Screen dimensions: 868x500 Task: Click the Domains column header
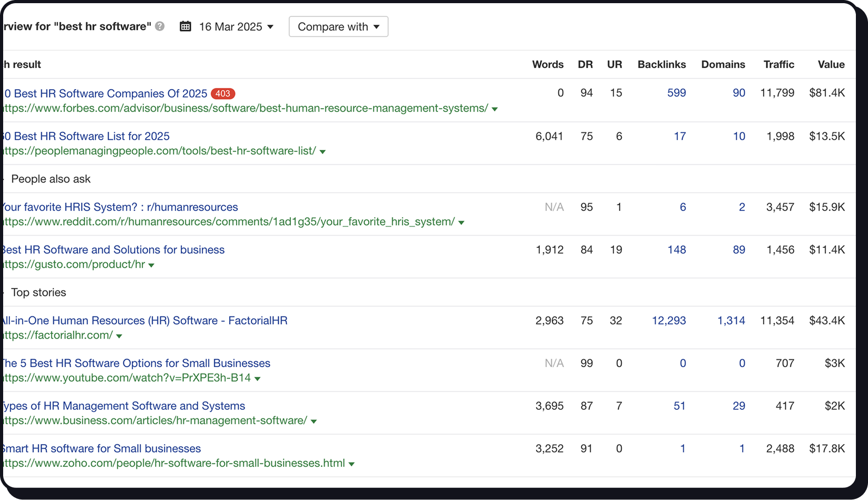723,64
